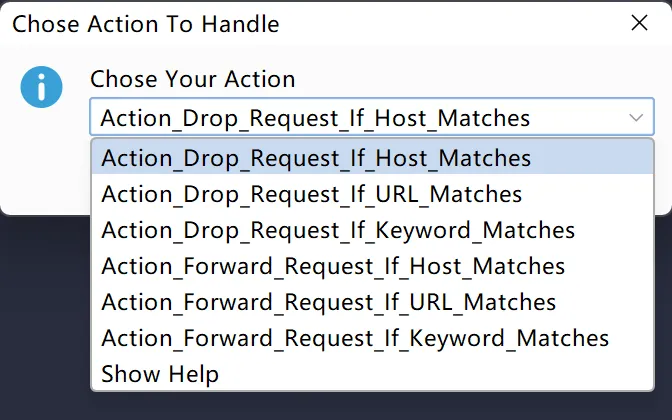Collapse the action list via chevron arrow
Screen dimensions: 672x420
pyautogui.click(x=636, y=118)
